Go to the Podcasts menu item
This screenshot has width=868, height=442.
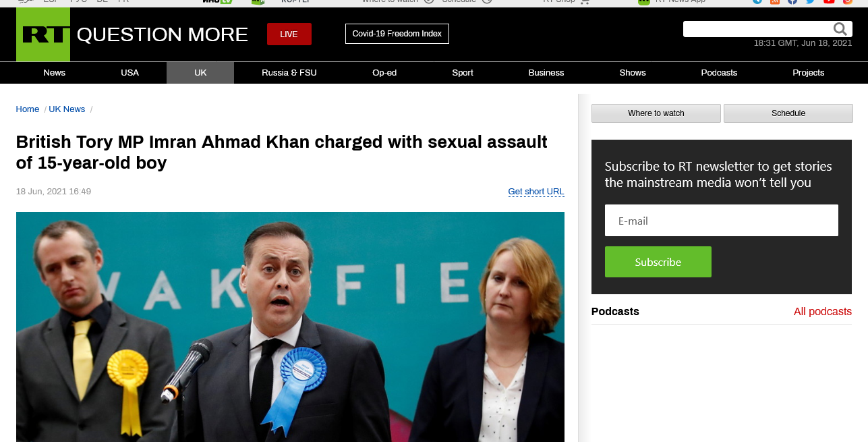719,73
